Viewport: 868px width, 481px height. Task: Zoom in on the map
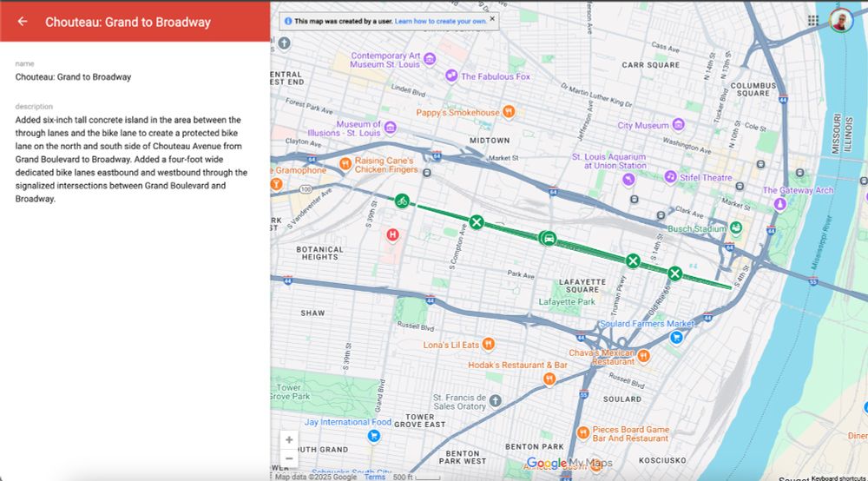[289, 440]
